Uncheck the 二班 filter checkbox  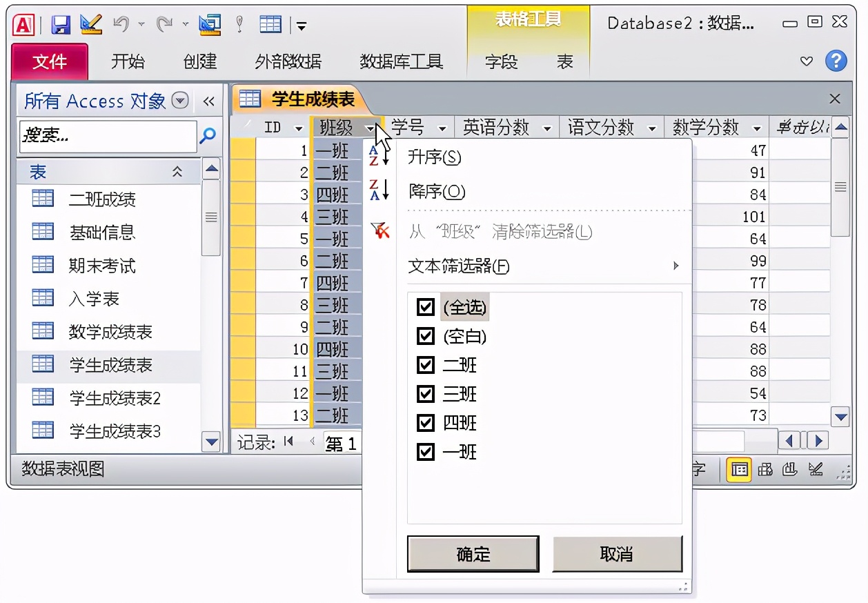coord(426,366)
